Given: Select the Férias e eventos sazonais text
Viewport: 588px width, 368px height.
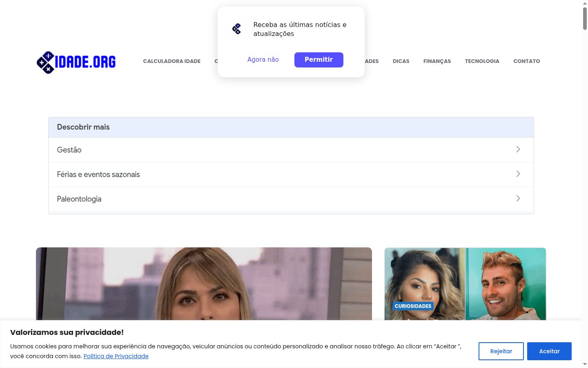Looking at the screenshot, I should click(98, 175).
